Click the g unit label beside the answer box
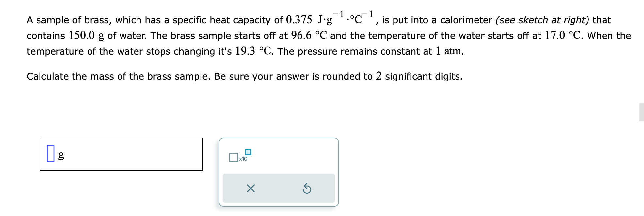644x216 pixels. (x=61, y=156)
